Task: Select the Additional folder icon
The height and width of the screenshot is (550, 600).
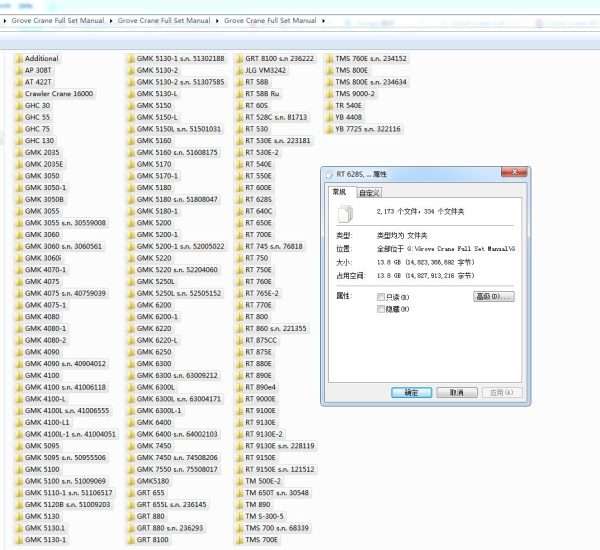Action: pos(19,59)
